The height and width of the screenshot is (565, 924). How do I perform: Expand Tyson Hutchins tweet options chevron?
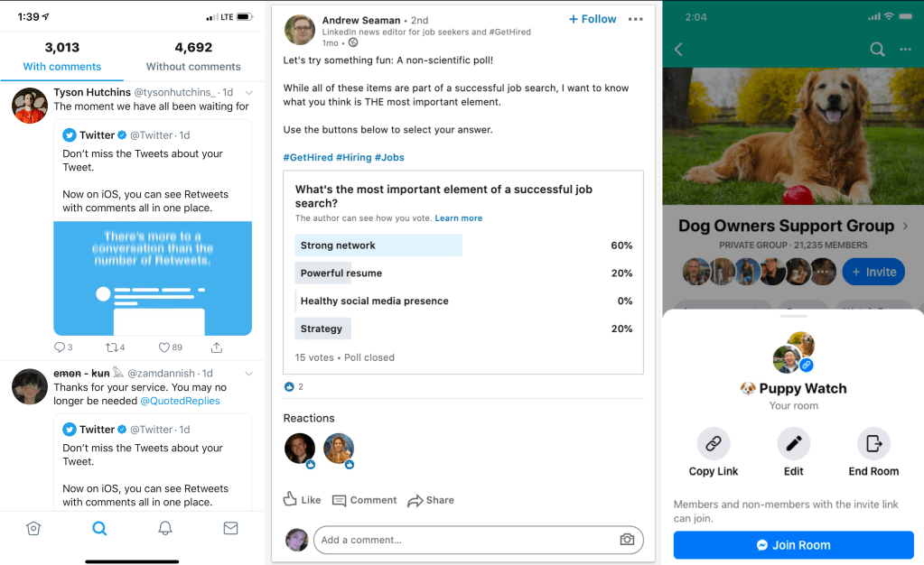(x=249, y=93)
